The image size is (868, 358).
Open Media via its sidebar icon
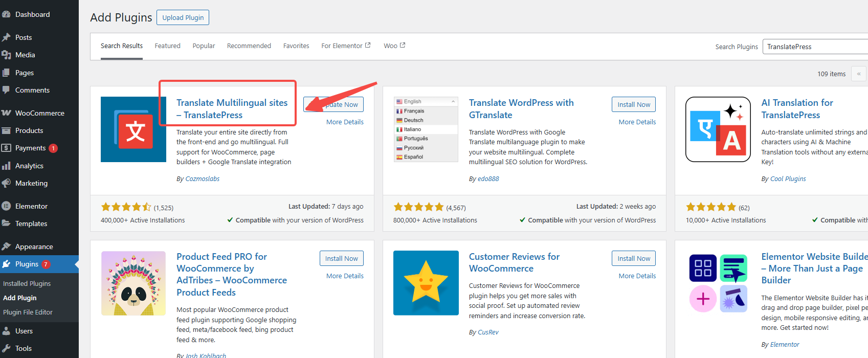[6, 55]
